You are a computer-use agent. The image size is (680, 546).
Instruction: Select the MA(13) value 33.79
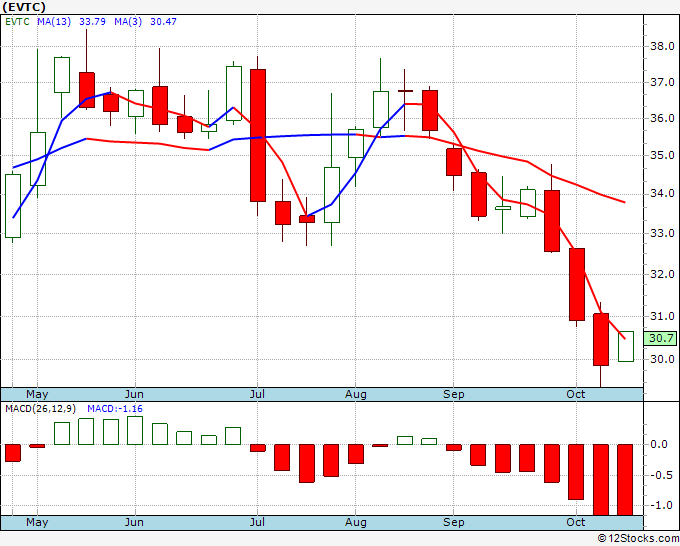[x=92, y=22]
